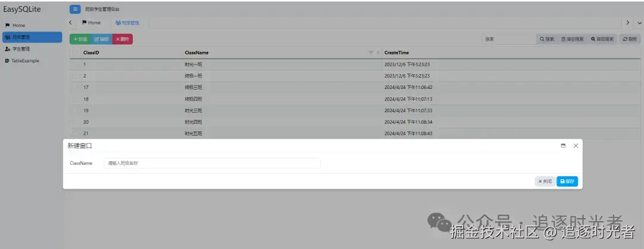Click the 清空搜索 clear search button
The height and width of the screenshot is (249, 644).
572,39
